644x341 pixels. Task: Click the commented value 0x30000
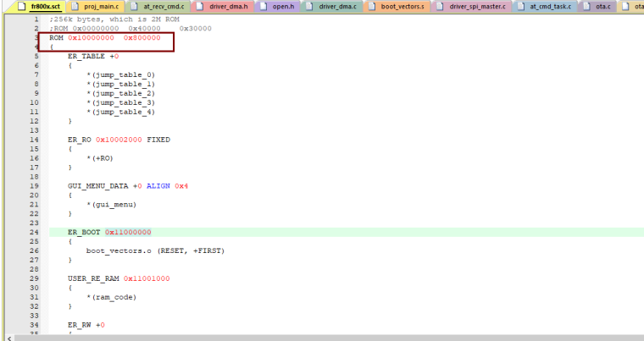point(196,28)
